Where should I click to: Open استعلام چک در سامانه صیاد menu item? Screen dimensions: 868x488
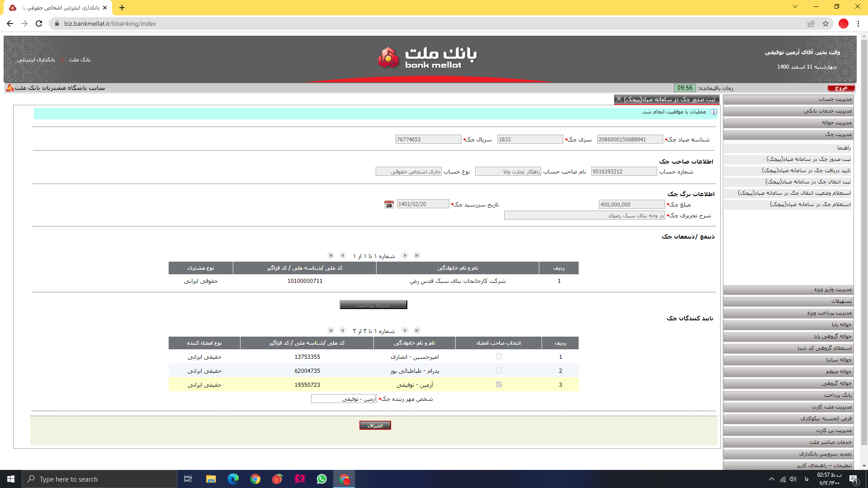[810, 205]
